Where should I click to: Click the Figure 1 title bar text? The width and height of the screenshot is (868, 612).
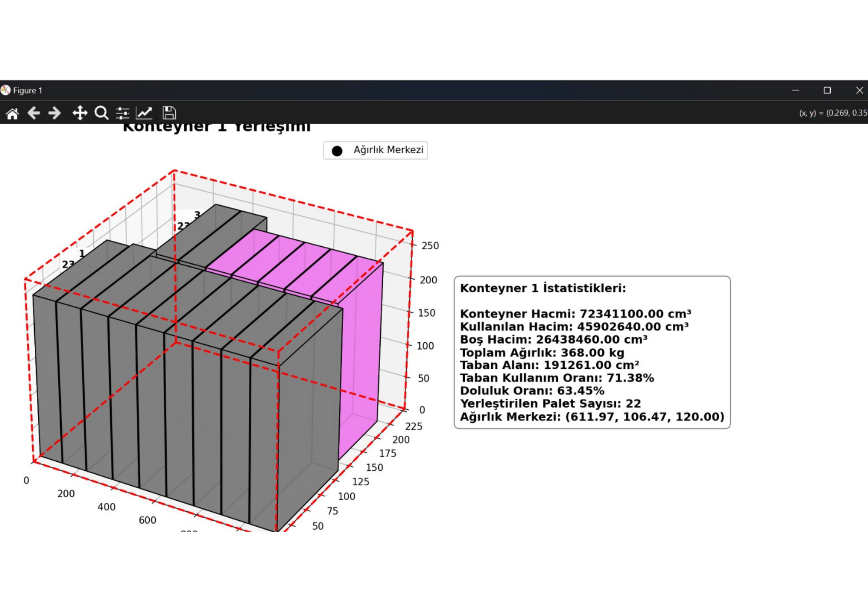click(27, 90)
